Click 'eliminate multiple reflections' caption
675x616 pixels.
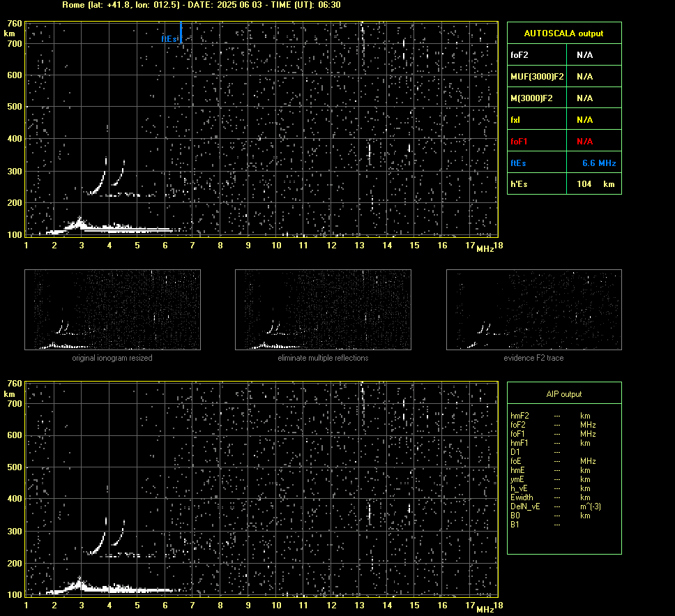click(x=323, y=358)
